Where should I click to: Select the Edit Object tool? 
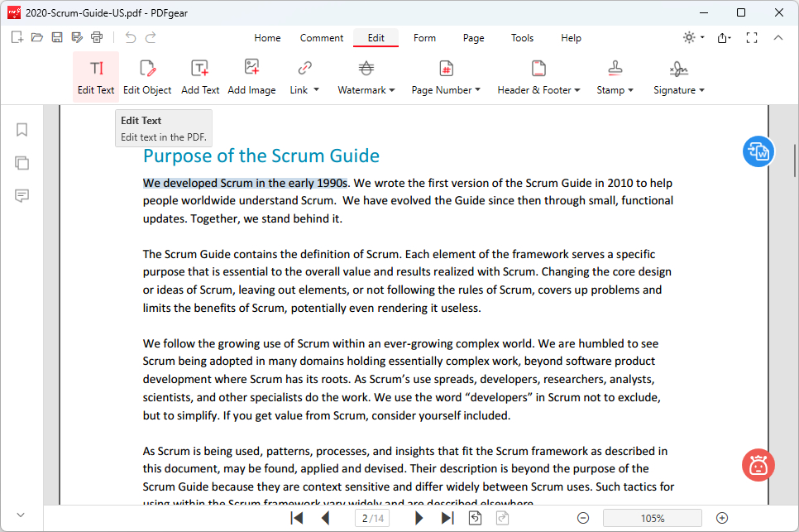[147, 76]
